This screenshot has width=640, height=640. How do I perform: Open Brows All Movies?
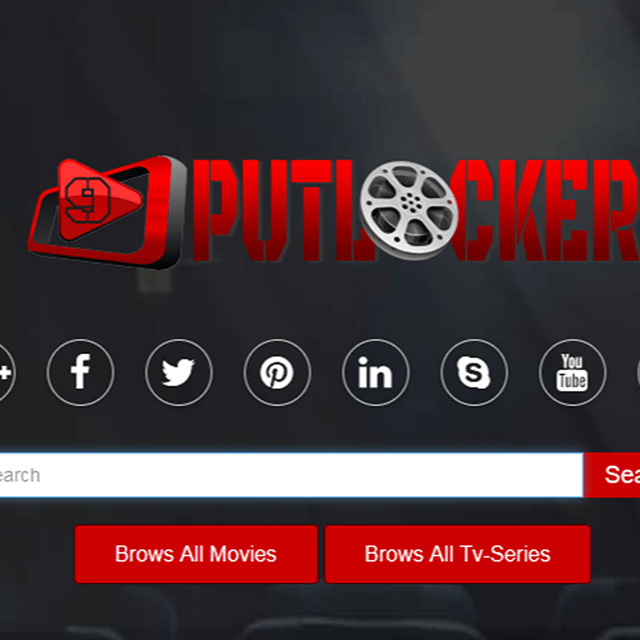click(196, 554)
